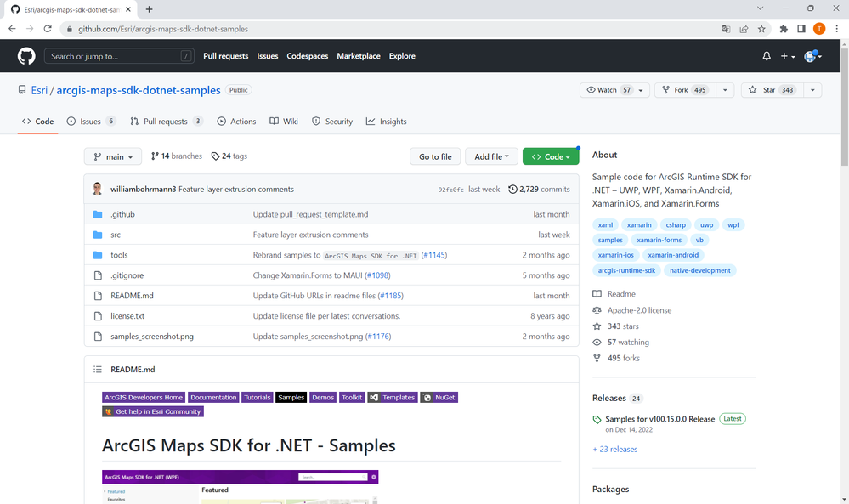Open the 2,729 commits link
Screen dimensions: 849x504
539,190
